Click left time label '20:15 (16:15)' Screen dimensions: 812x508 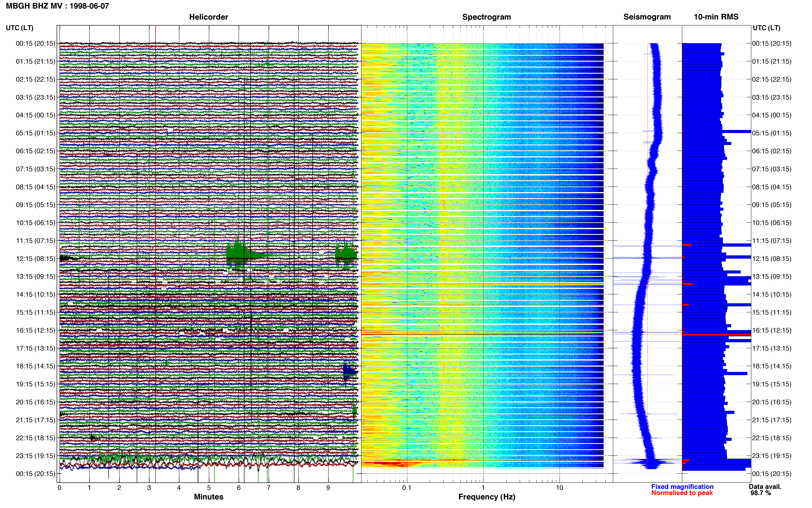point(36,402)
